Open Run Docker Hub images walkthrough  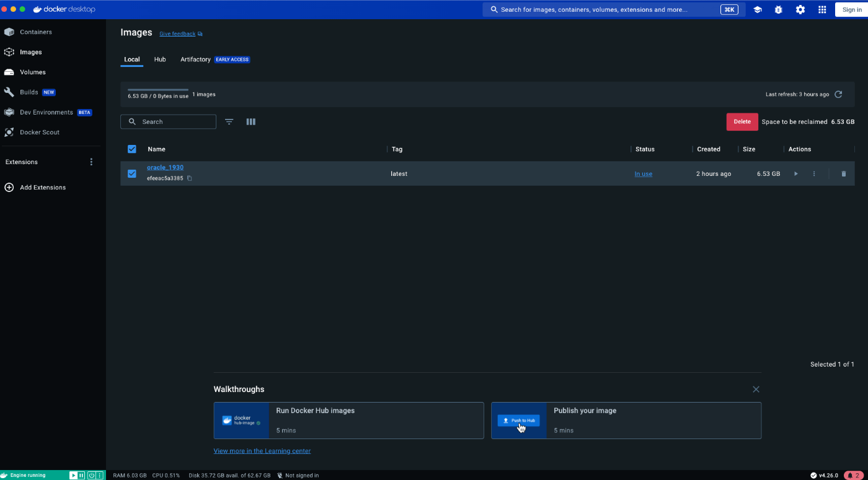(x=348, y=421)
